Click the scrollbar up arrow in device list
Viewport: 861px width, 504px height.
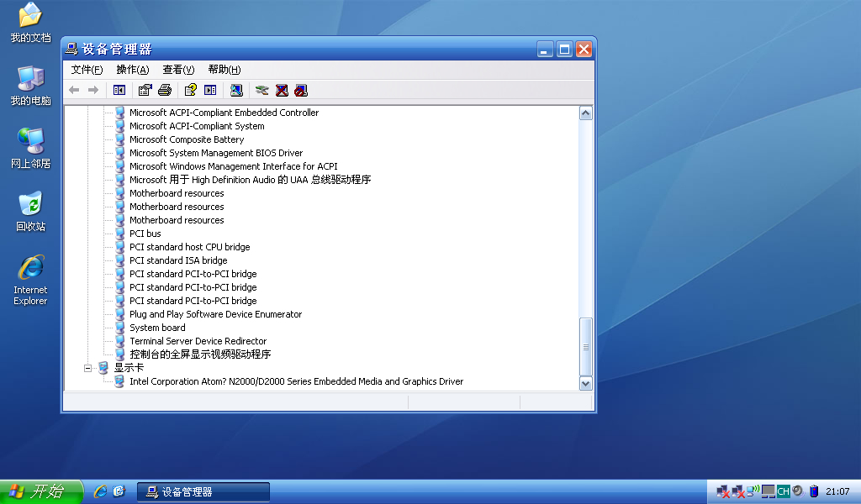(586, 113)
